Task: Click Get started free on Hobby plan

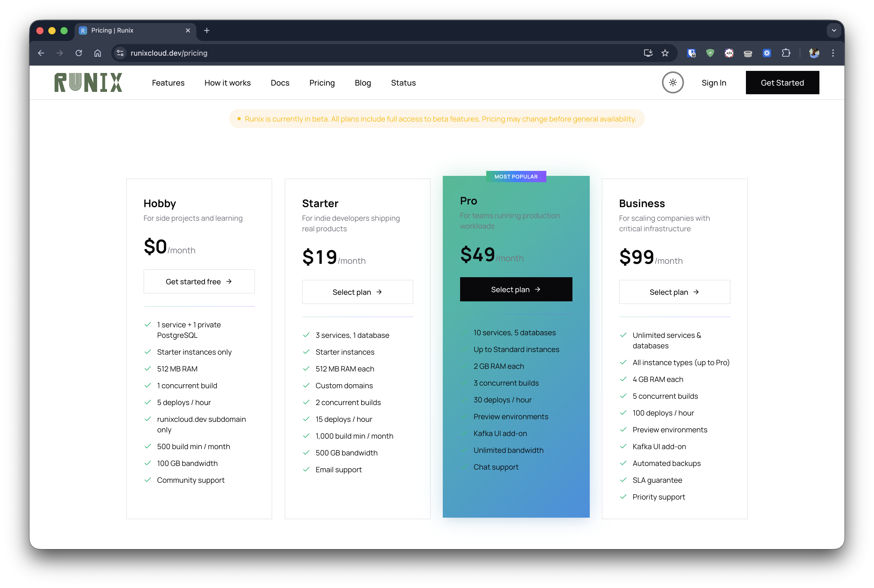Action: pyautogui.click(x=199, y=281)
